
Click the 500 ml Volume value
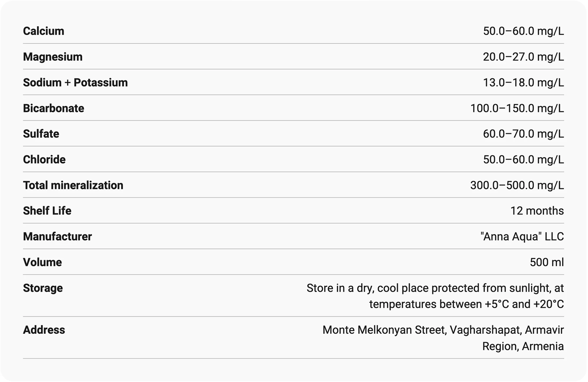547,262
